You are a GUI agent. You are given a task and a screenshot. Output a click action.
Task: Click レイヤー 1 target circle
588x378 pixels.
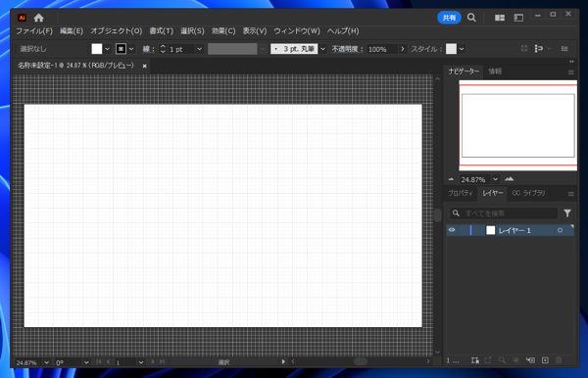point(560,230)
